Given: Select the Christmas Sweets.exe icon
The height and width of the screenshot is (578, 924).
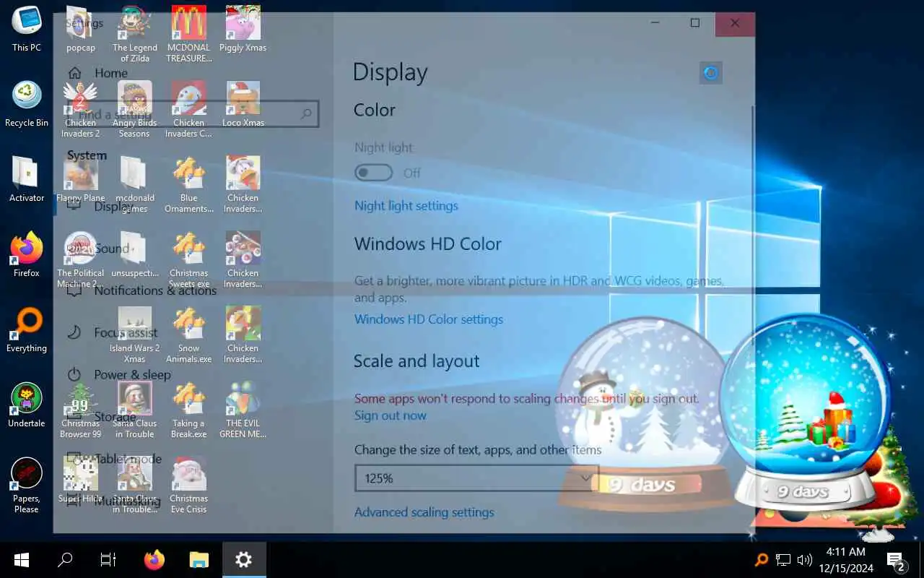Looking at the screenshot, I should [x=189, y=259].
